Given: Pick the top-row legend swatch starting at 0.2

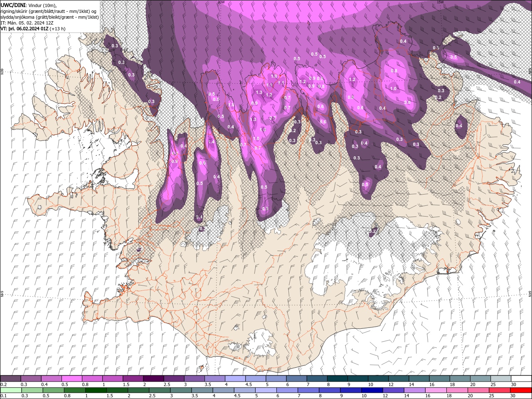Looking at the screenshot, I should (10, 379).
